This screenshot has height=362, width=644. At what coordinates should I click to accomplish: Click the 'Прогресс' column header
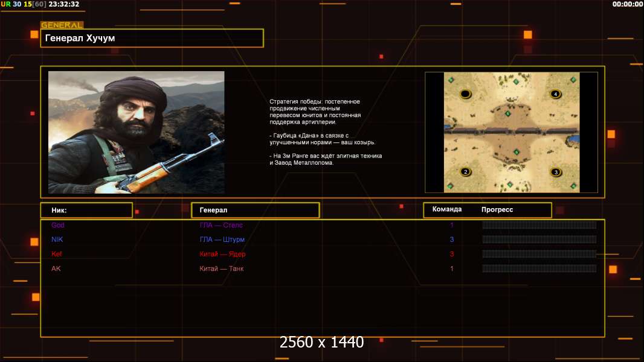click(497, 209)
